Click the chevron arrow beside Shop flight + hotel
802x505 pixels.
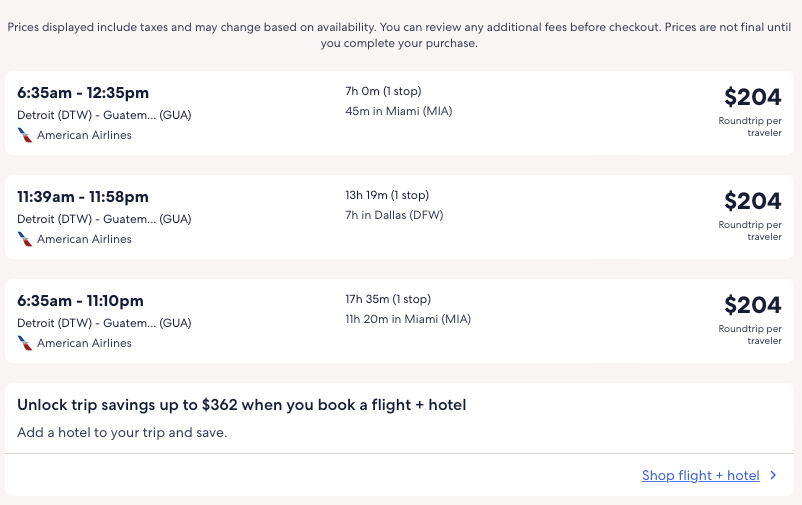773,476
